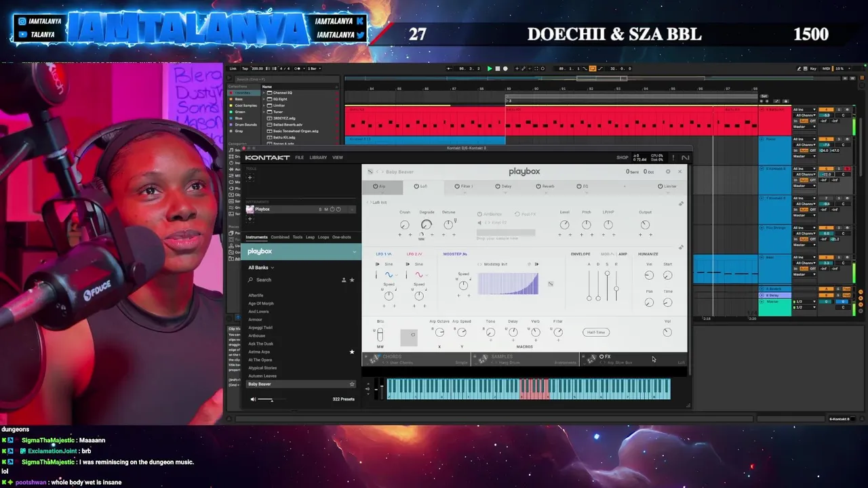Viewport: 868px width, 488px height.
Task: Switch to the Combined tab
Action: [x=280, y=237]
